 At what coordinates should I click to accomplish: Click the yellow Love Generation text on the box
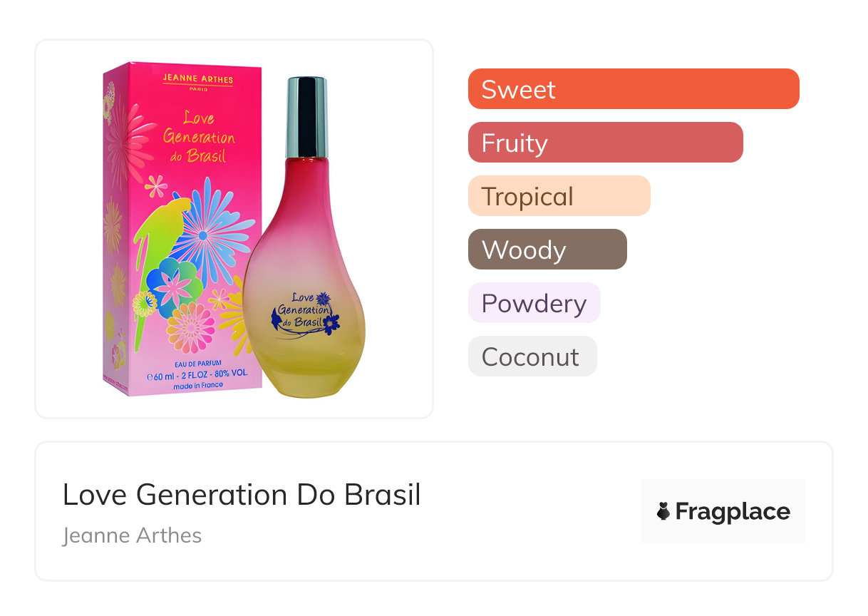[199, 136]
